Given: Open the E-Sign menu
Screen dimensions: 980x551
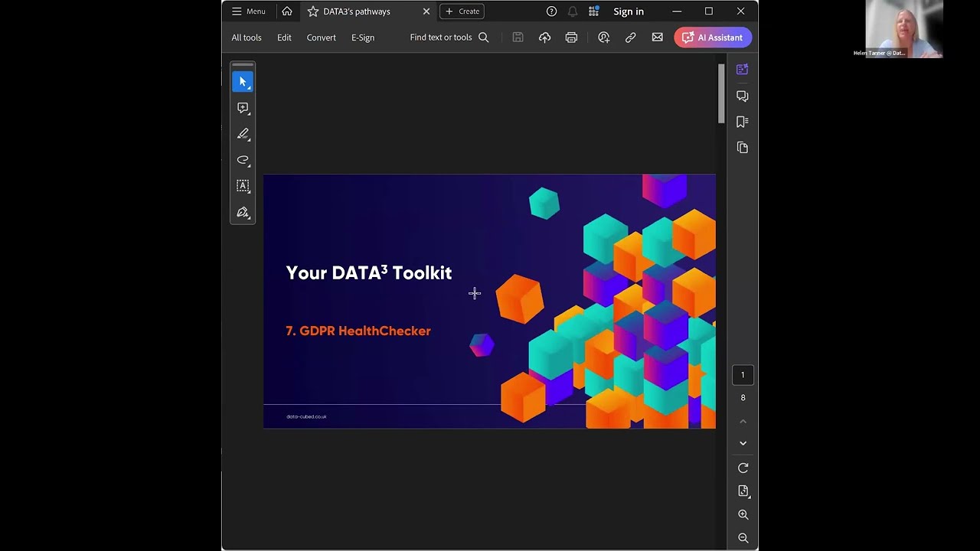Looking at the screenshot, I should (x=363, y=37).
